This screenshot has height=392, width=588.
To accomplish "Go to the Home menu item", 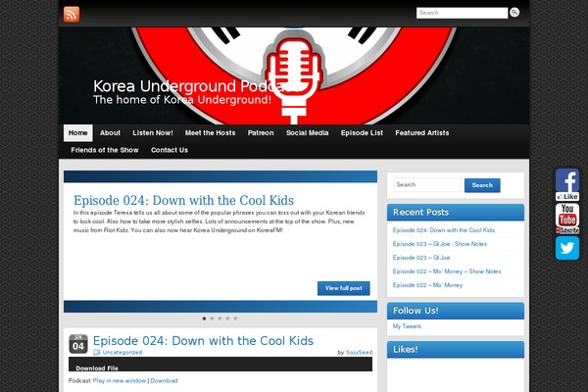I will 78,133.
